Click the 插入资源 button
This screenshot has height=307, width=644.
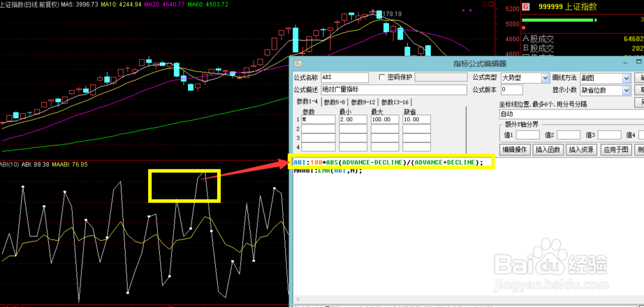(582, 150)
